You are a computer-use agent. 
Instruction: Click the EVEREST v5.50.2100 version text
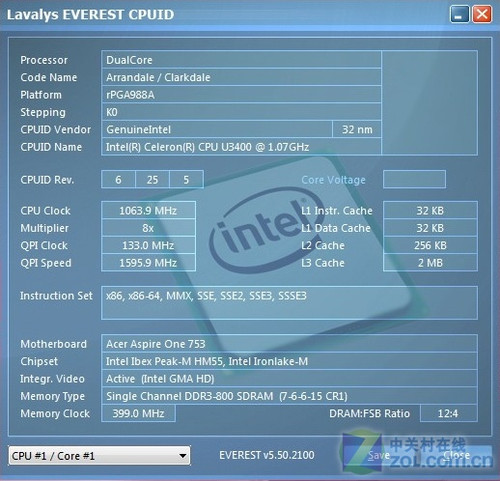[267, 455]
